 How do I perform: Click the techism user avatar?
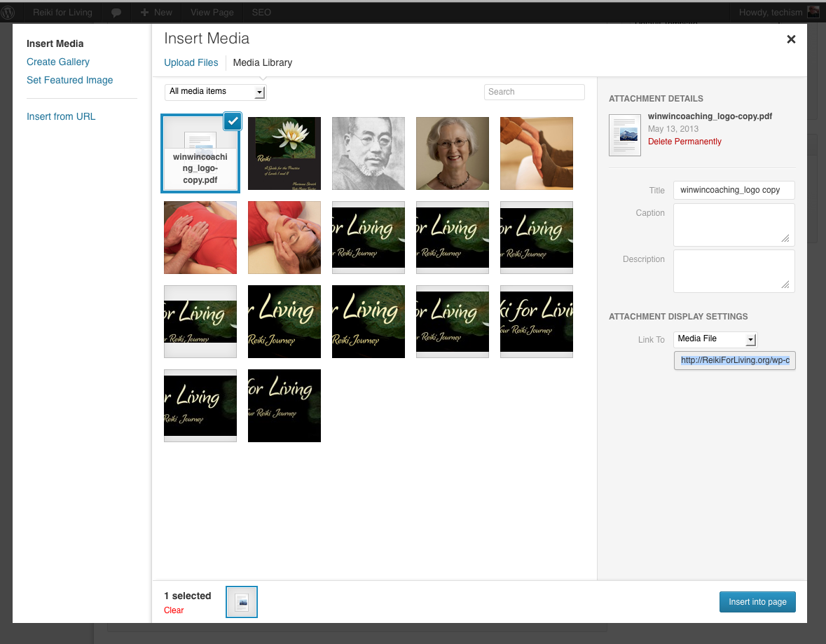[x=813, y=12]
